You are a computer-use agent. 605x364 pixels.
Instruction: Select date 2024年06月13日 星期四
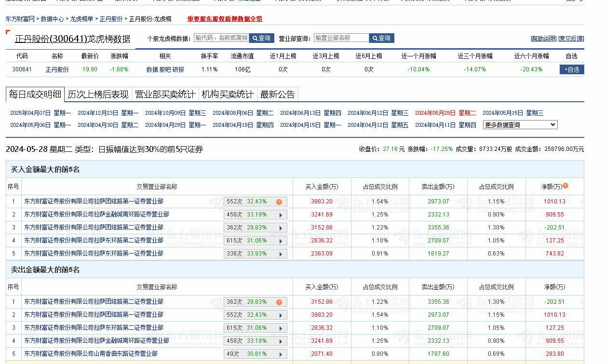(310, 113)
